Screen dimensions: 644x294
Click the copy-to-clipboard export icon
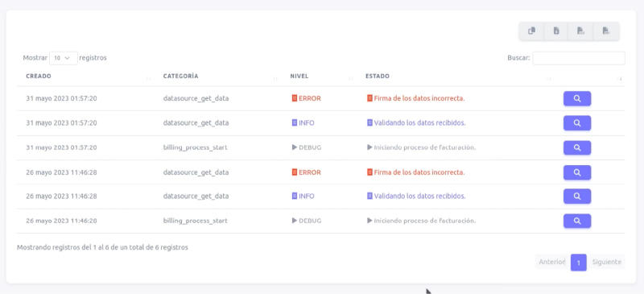pyautogui.click(x=532, y=31)
